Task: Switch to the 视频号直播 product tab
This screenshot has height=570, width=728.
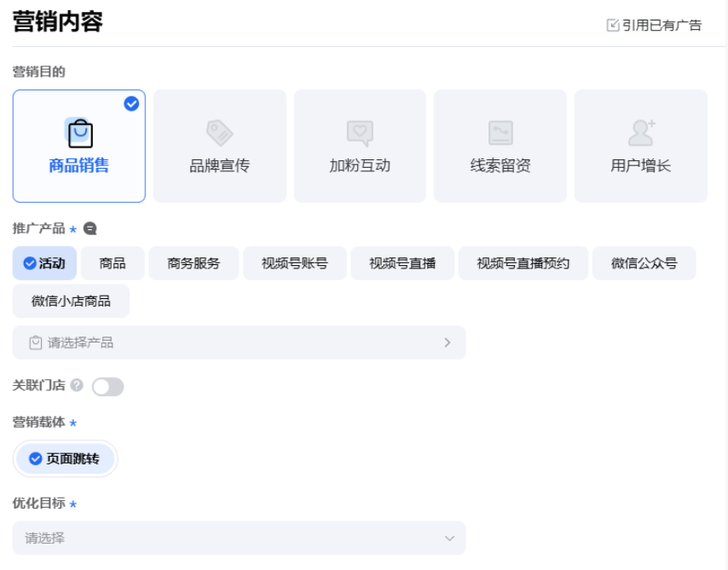Action: 402,263
